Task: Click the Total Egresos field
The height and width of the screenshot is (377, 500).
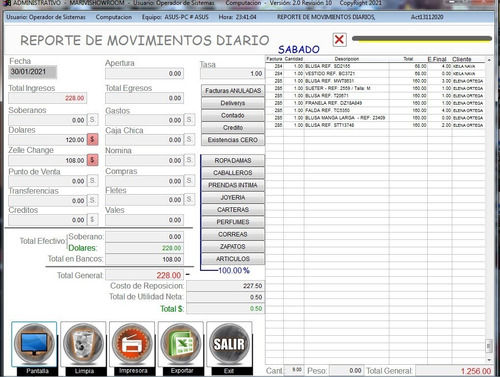Action: 144,98
